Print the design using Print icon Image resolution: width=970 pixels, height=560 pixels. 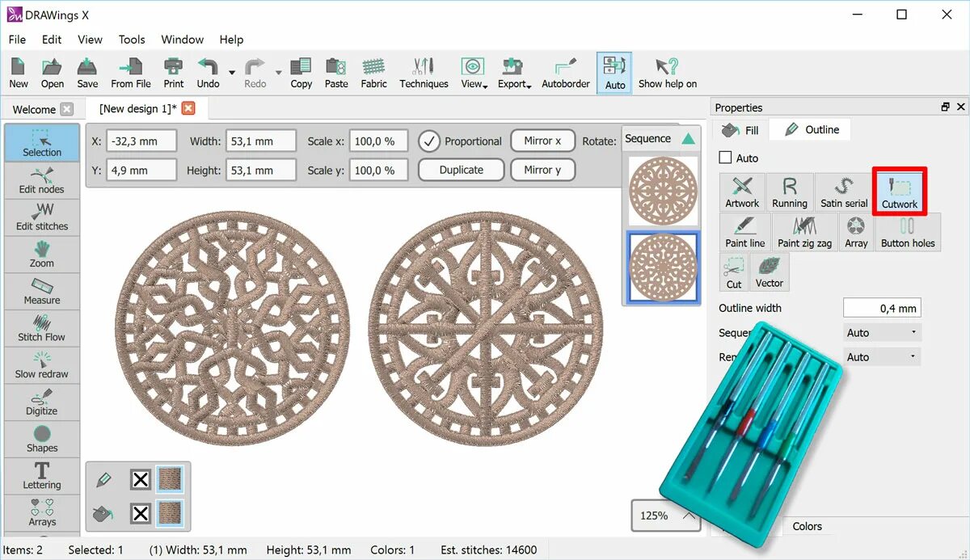pyautogui.click(x=174, y=74)
